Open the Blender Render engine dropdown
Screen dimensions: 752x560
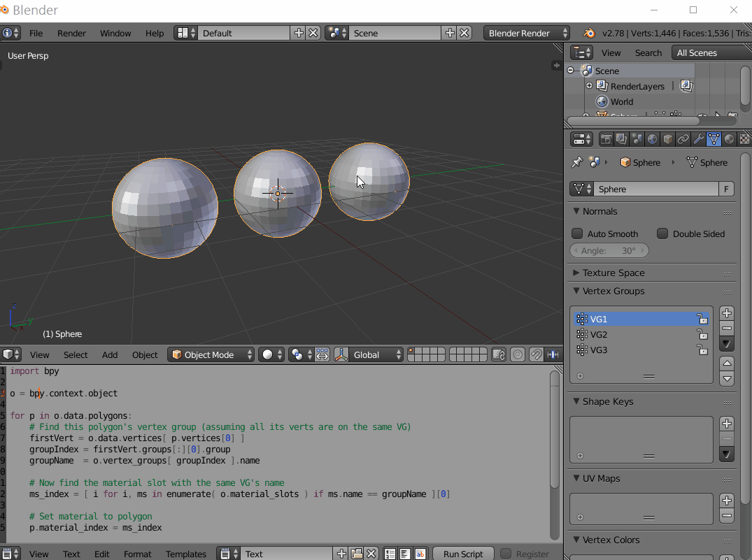[526, 32]
